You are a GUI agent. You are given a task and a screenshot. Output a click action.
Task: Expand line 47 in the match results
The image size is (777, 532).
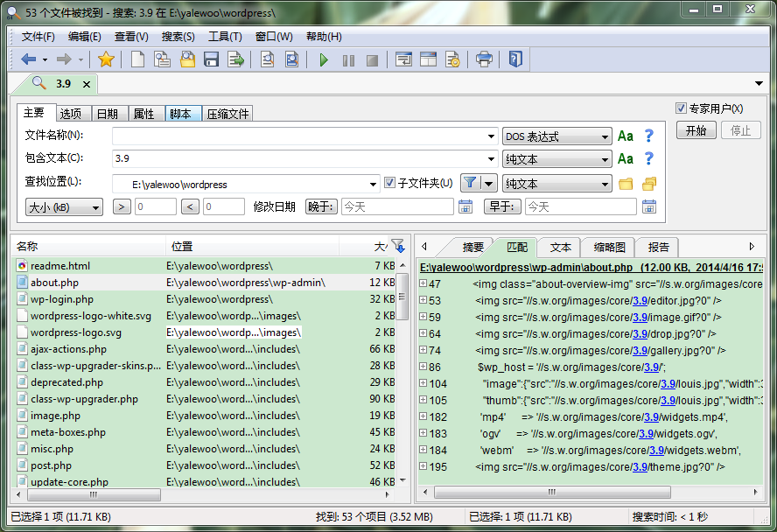pos(423,283)
